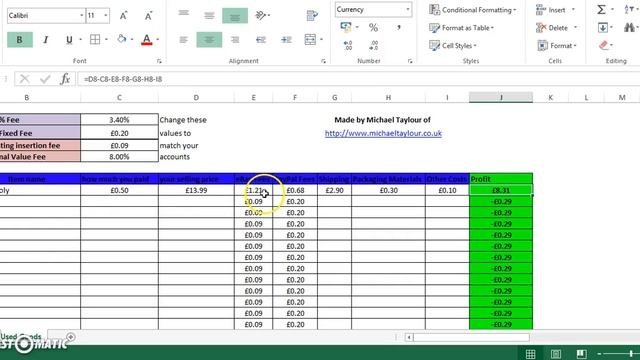Screen dimensions: 640x360
Task: Open the michaeltaylour.co.uk hyperlink
Action: click(383, 133)
